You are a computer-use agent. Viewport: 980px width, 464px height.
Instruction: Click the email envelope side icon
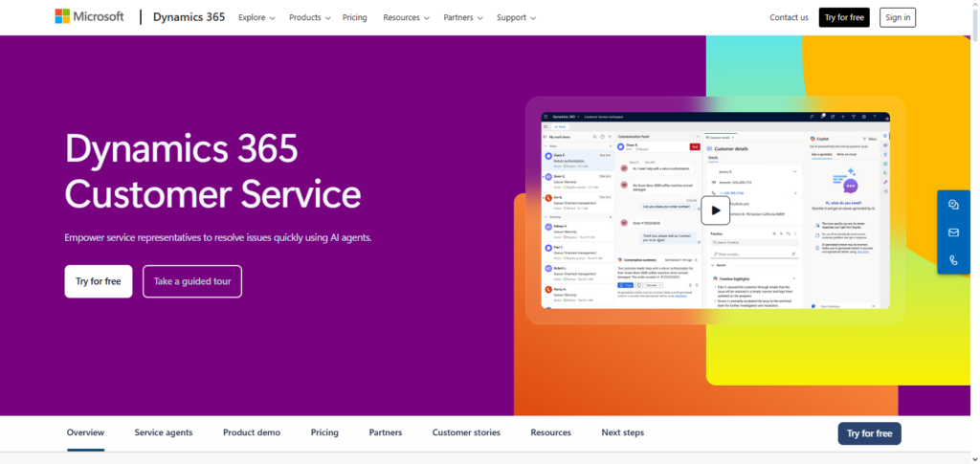point(953,232)
